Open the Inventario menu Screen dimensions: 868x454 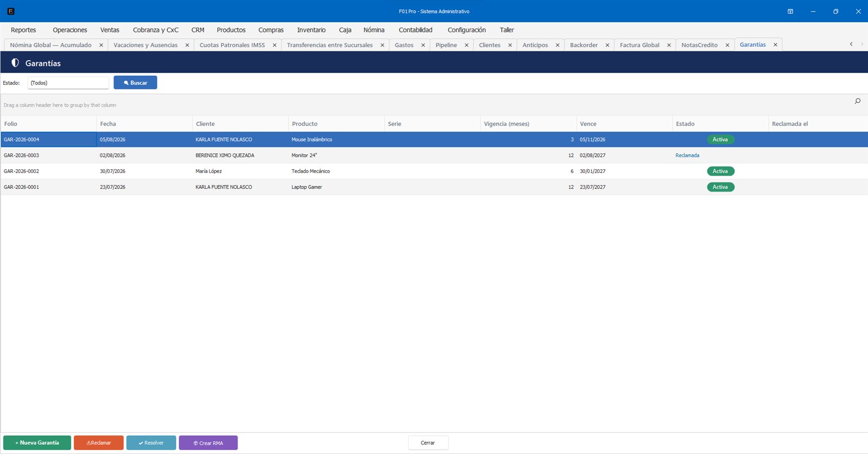coord(311,30)
